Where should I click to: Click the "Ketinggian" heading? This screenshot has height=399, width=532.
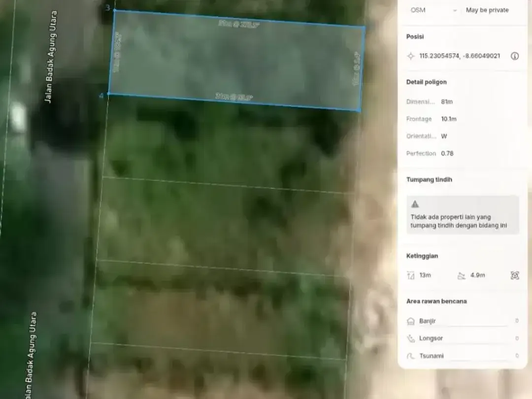[x=422, y=256]
